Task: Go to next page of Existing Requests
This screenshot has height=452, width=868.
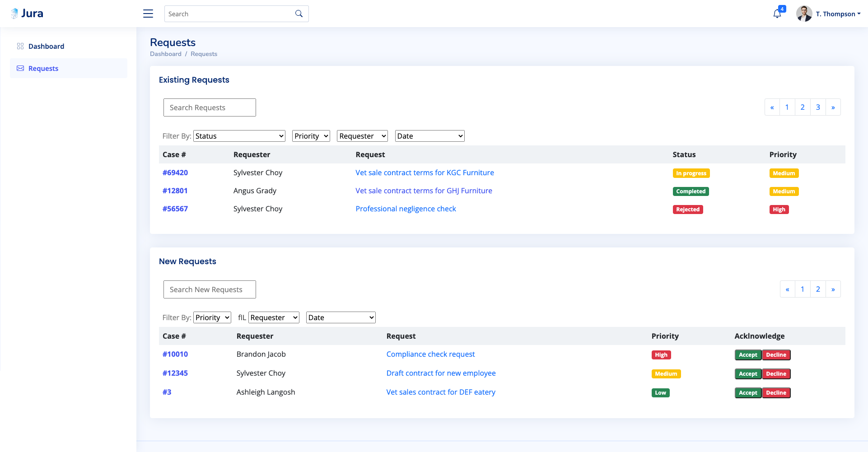Action: [833, 107]
